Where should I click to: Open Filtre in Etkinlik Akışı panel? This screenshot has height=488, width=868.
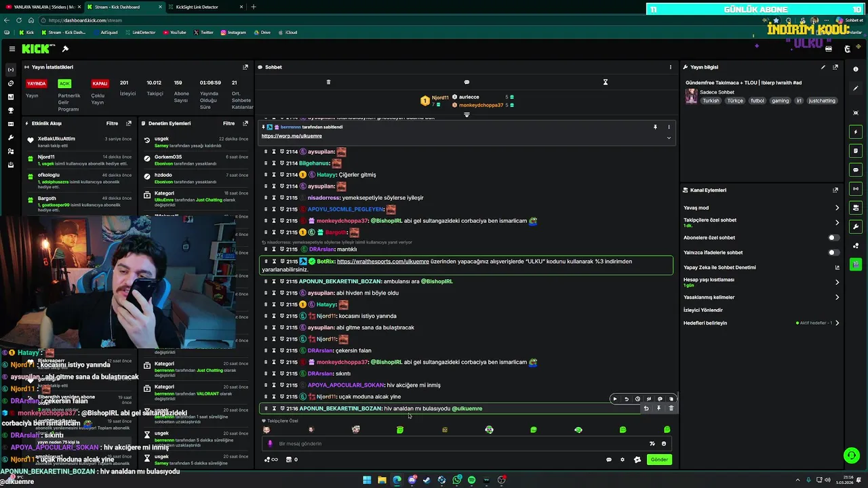(112, 123)
